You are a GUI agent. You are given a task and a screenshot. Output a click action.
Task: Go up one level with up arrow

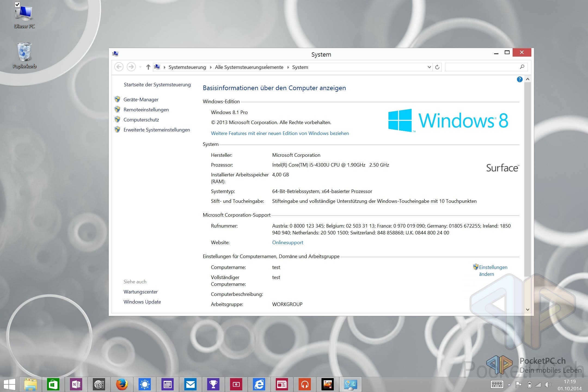pyautogui.click(x=148, y=67)
